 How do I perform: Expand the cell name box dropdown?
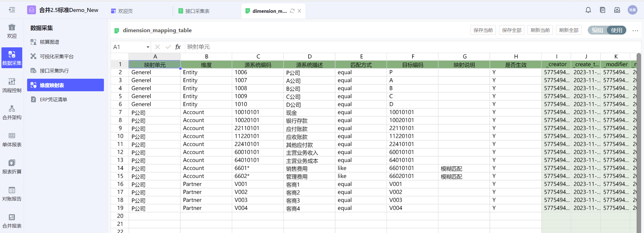[x=148, y=47]
